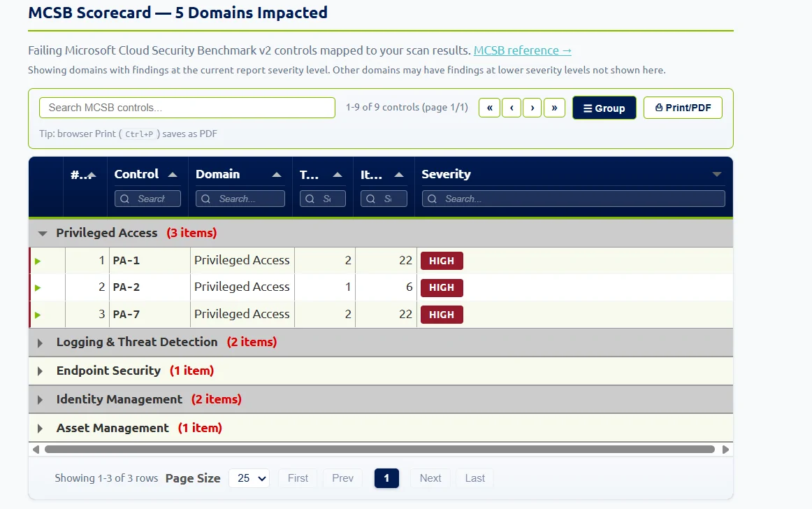This screenshot has width=812, height=509.
Task: Sort by the Control column arrow
Action: pyautogui.click(x=173, y=175)
